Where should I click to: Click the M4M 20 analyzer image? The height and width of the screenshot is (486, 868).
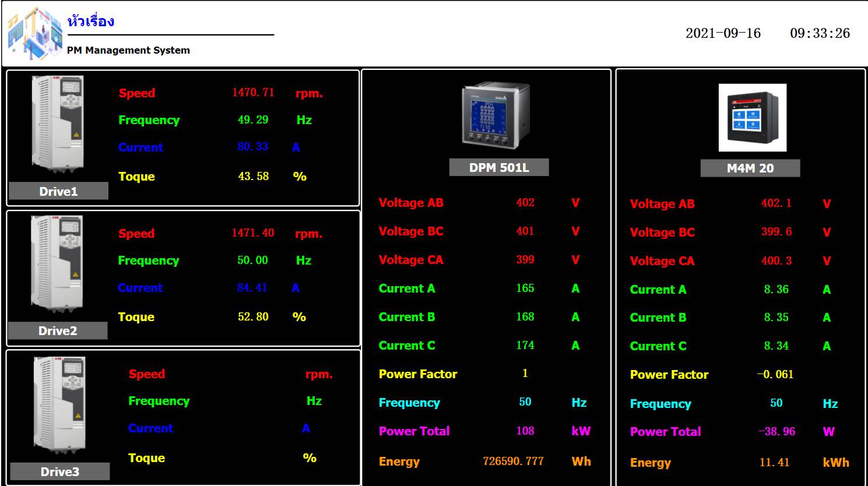point(752,118)
